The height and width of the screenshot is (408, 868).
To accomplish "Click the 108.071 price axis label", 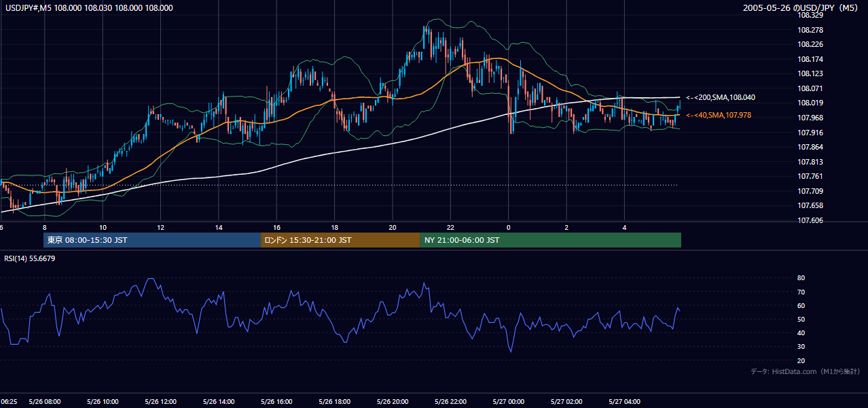I will pos(811,88).
